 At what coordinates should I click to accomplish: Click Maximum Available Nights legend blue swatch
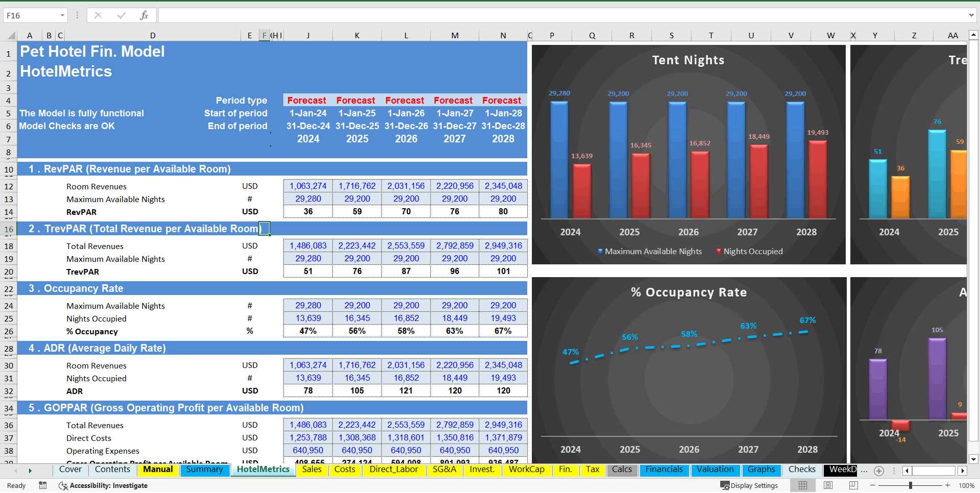click(600, 251)
